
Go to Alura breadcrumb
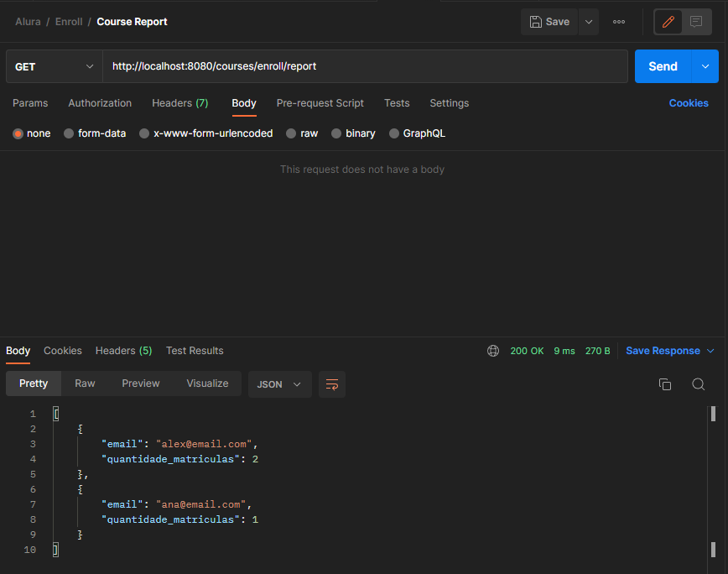pyautogui.click(x=28, y=22)
